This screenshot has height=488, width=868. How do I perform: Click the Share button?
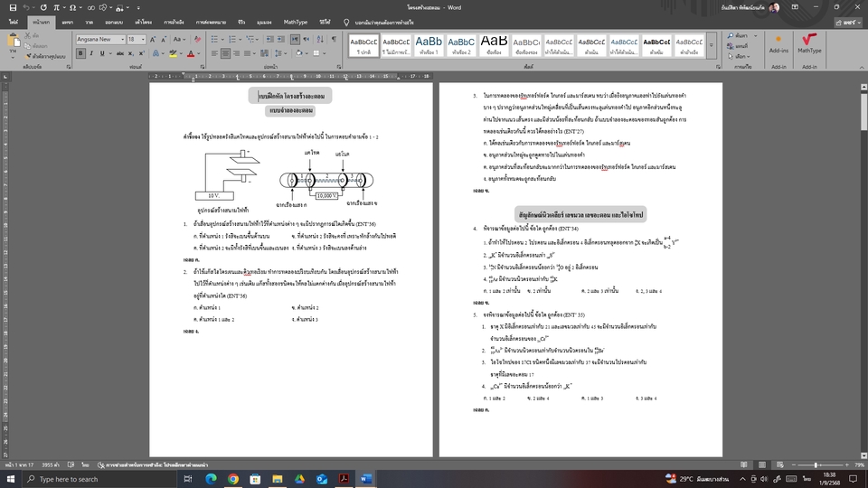tap(847, 21)
